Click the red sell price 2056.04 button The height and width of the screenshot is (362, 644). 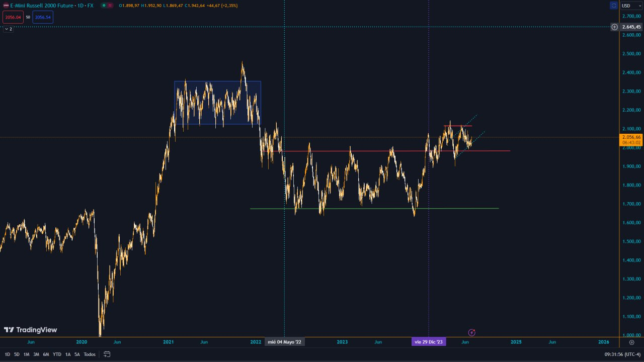click(x=13, y=17)
